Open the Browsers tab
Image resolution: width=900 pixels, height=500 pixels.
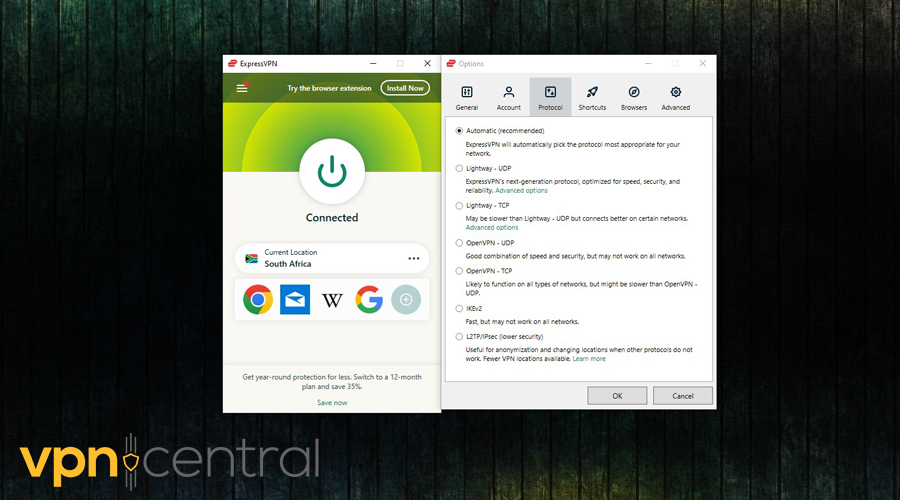[x=634, y=97]
